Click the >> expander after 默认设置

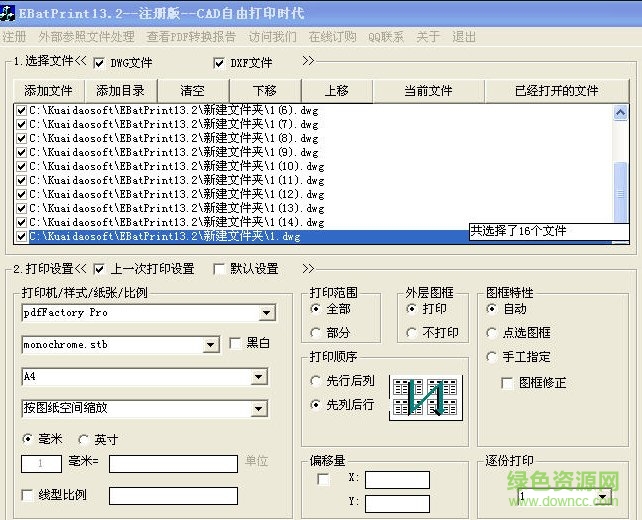tap(308, 269)
